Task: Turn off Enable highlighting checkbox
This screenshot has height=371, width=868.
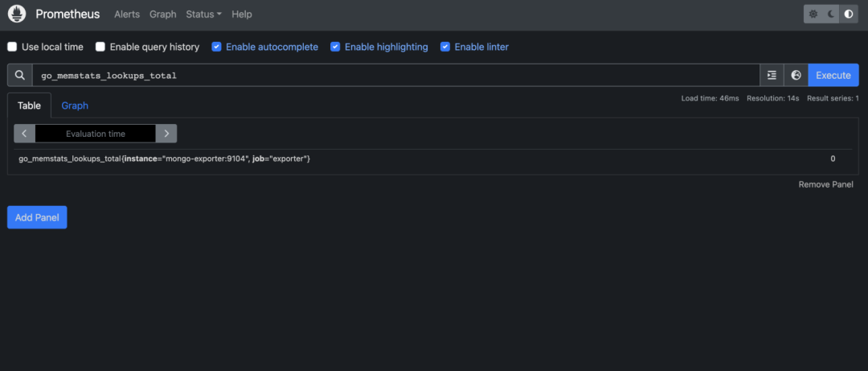Action: 336,47
